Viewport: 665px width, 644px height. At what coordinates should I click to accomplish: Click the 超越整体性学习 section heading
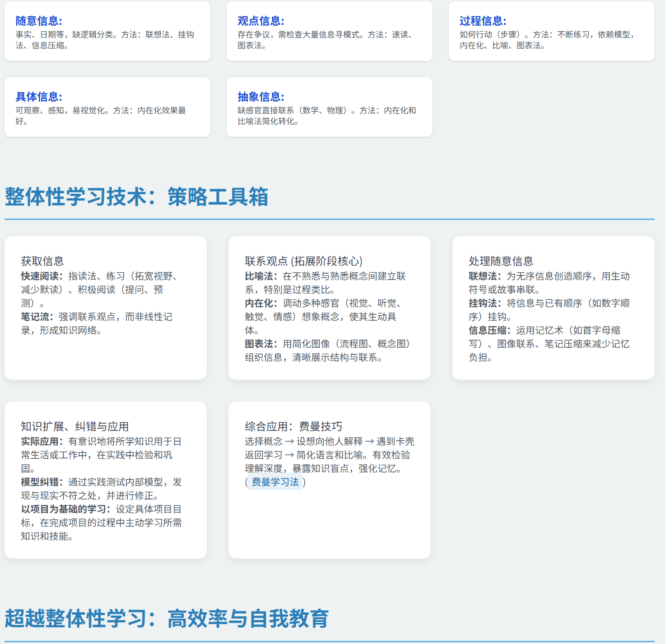(167, 619)
